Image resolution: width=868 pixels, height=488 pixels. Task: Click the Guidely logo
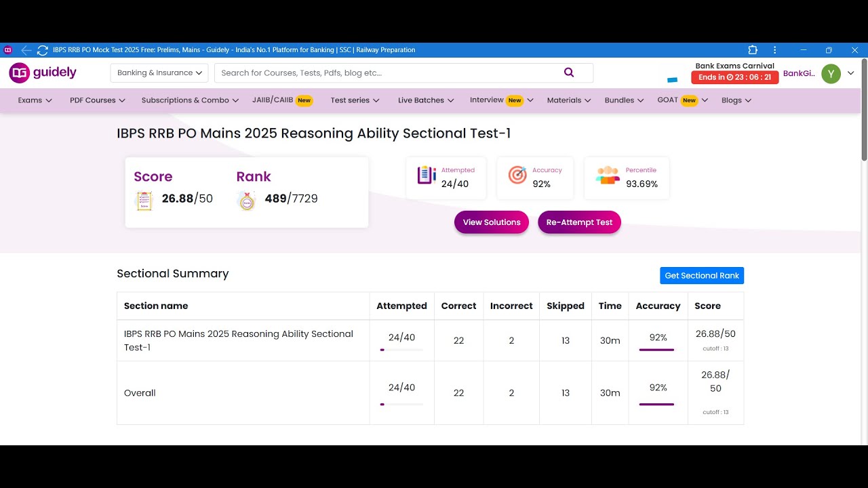[43, 73]
